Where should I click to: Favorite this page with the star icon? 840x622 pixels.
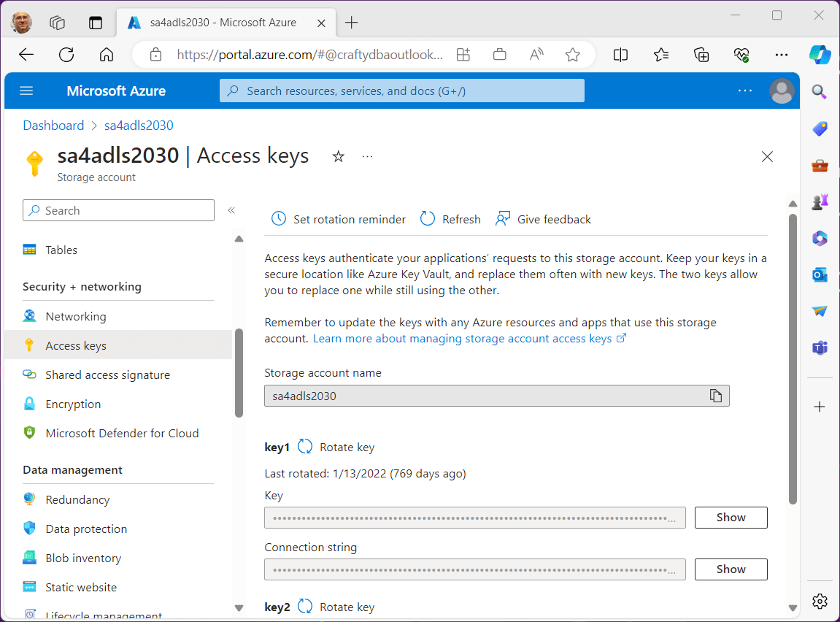(338, 156)
